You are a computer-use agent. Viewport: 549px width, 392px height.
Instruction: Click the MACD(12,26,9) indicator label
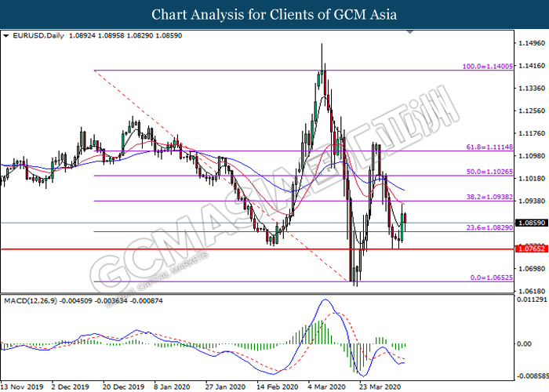click(30, 300)
